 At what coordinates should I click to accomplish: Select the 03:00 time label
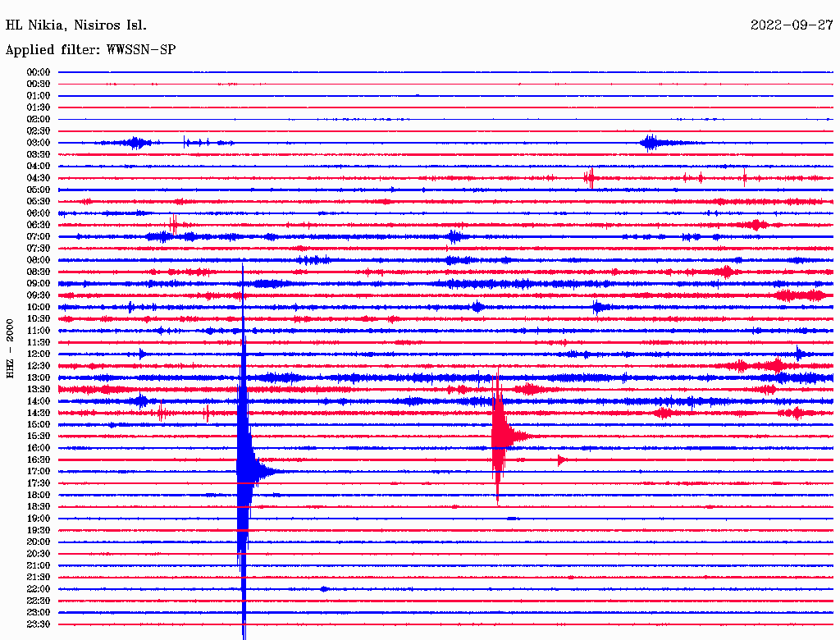tap(39, 143)
